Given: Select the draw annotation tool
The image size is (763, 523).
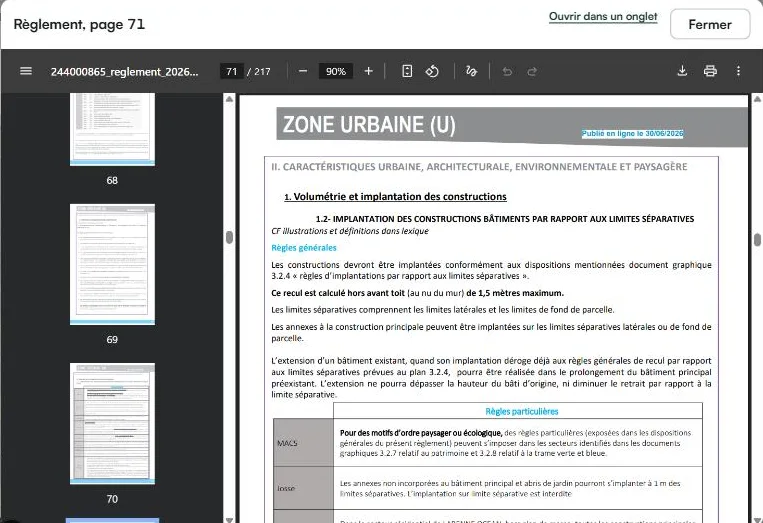Looking at the screenshot, I should [x=471, y=71].
